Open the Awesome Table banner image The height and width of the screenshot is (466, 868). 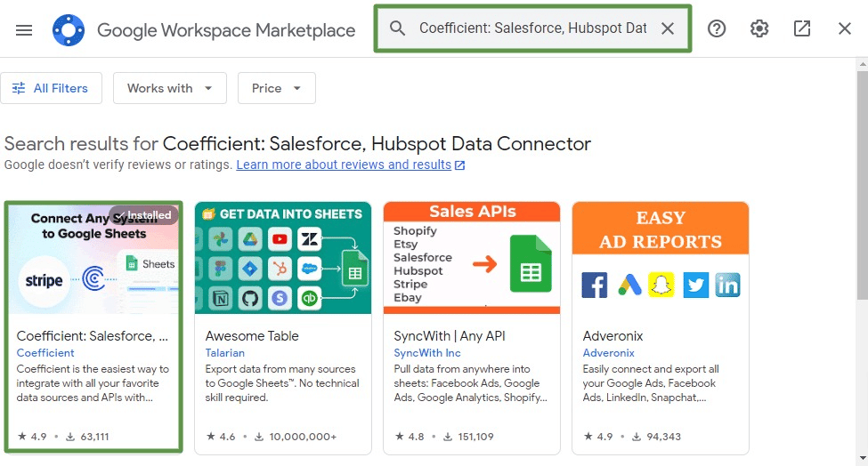pyautogui.click(x=283, y=258)
